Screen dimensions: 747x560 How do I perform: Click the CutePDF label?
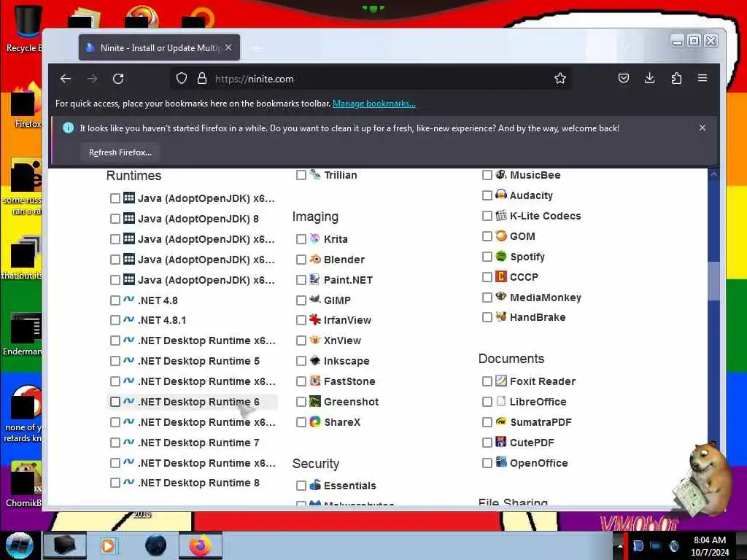tap(532, 443)
